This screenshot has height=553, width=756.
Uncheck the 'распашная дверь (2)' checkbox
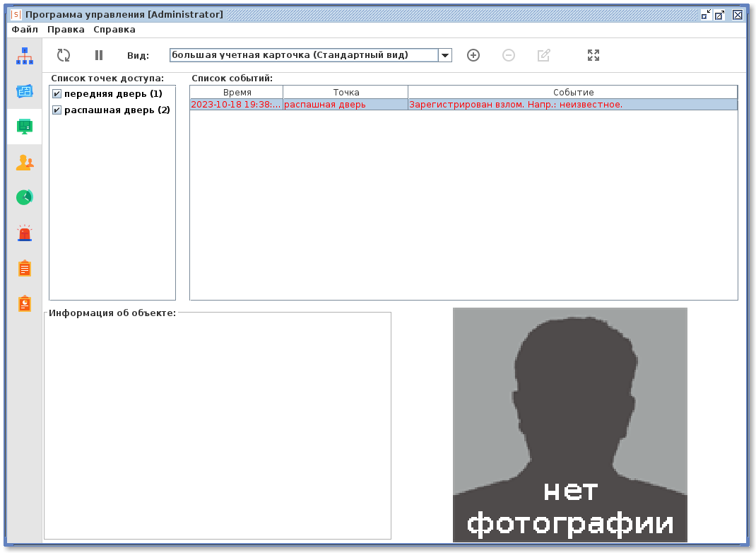click(x=57, y=110)
